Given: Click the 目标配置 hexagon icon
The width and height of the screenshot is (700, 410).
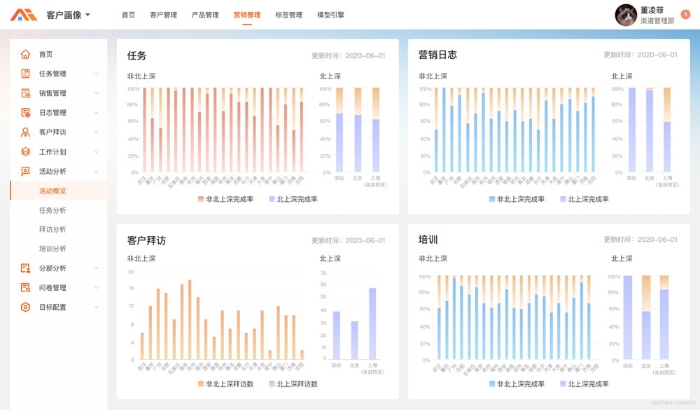Looking at the screenshot, I should 25,307.
